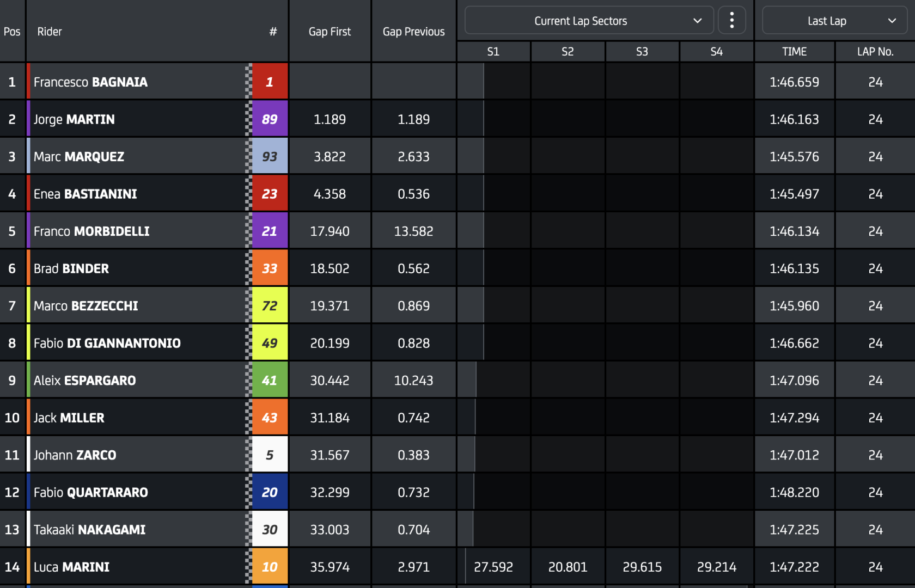
Task: Select rider Francesco BAGNAIA
Action: tap(90, 82)
